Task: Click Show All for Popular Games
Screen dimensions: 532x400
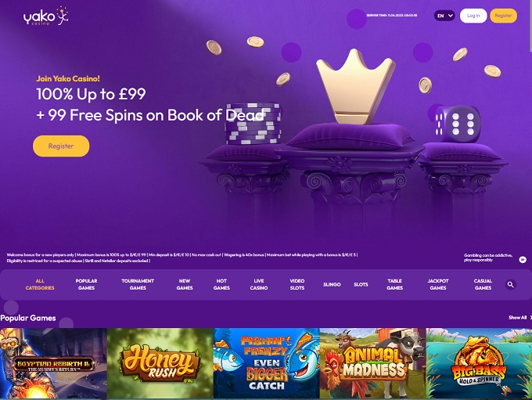Action: click(x=517, y=318)
